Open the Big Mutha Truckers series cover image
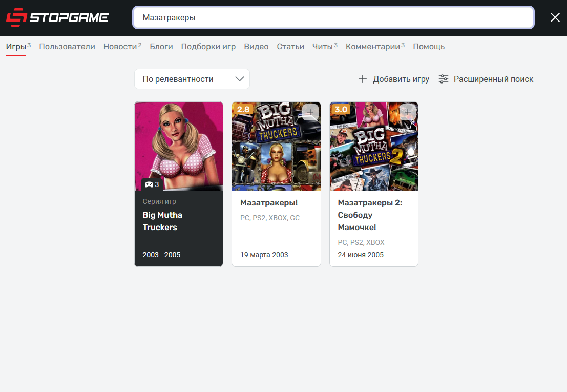The height and width of the screenshot is (392, 567). click(179, 146)
